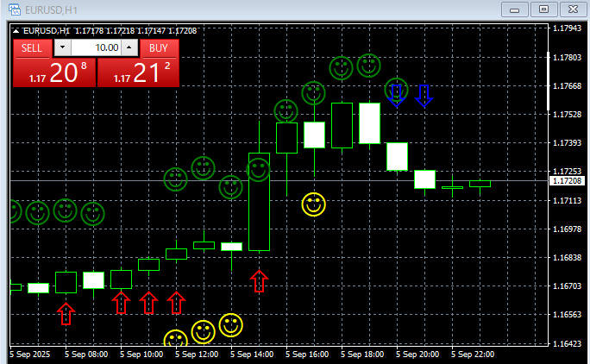Select the green smiley above the 08:00 candle
Screen dimensions: 590x364
pyautogui.click(x=65, y=210)
